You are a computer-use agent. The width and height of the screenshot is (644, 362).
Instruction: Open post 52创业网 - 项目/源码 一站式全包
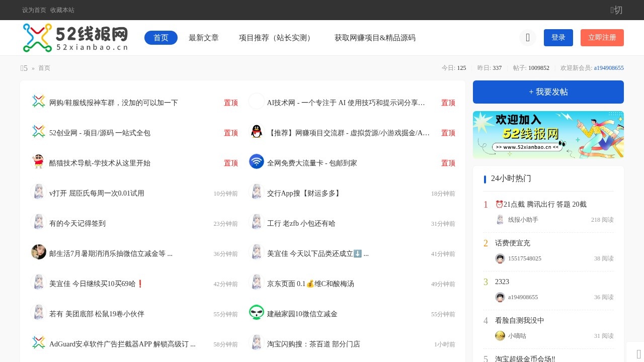pyautogui.click(x=100, y=133)
